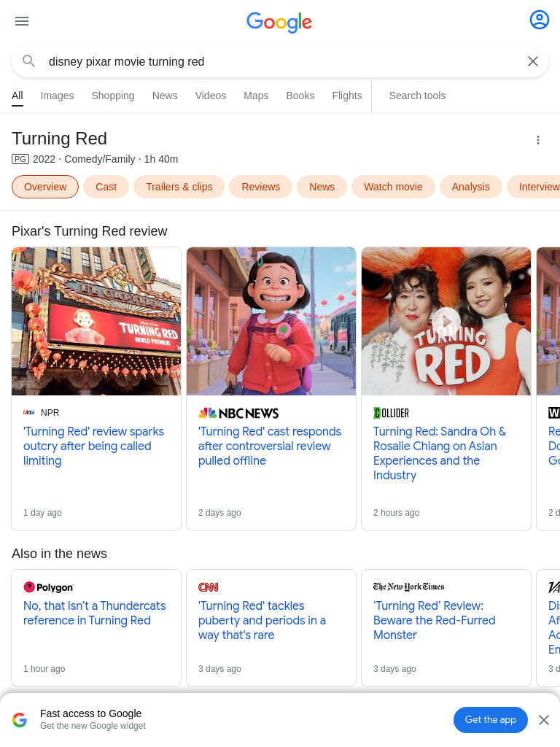560x747 pixels.
Task: Select the All results tab
Action: 17,96
